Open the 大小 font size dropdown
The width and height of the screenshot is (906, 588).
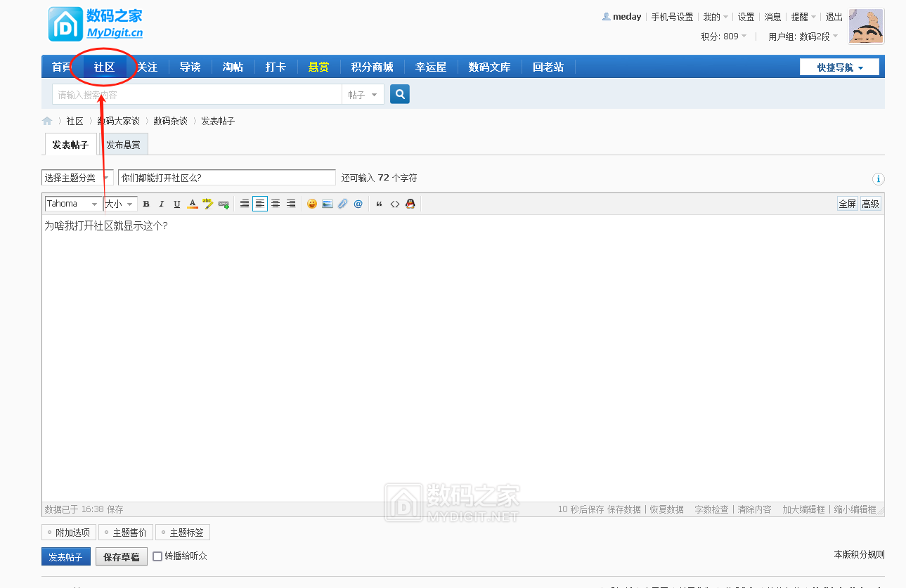(119, 204)
